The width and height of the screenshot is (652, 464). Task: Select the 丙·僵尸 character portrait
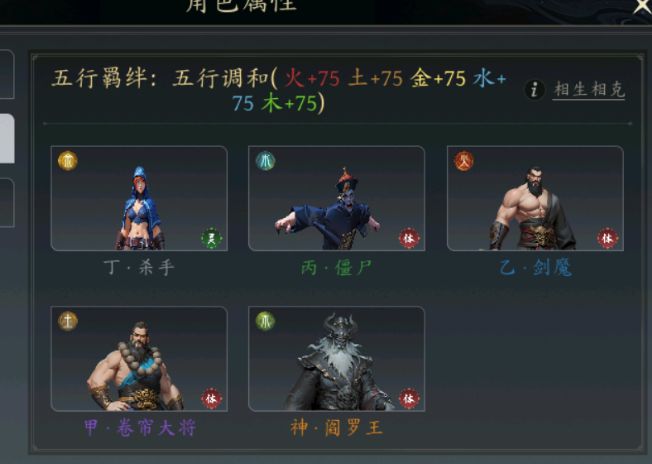(336, 198)
